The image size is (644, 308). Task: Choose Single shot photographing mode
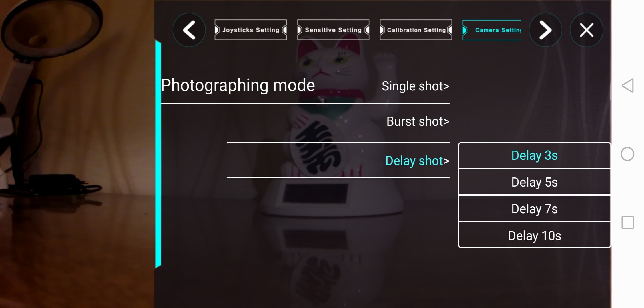tap(416, 86)
